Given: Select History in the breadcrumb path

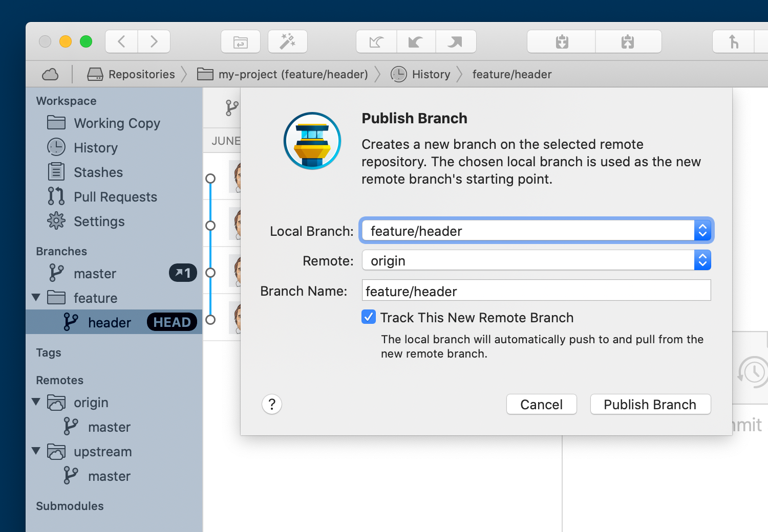Looking at the screenshot, I should pyautogui.click(x=431, y=74).
